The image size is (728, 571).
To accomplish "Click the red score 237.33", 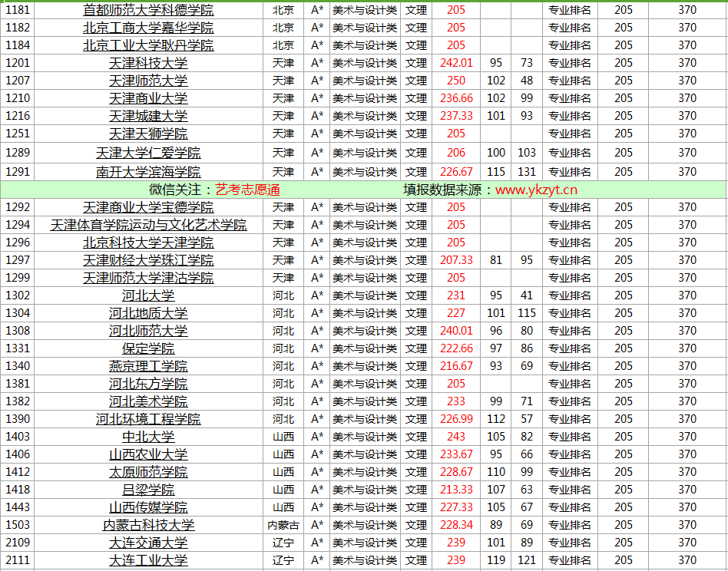I will [x=456, y=116].
